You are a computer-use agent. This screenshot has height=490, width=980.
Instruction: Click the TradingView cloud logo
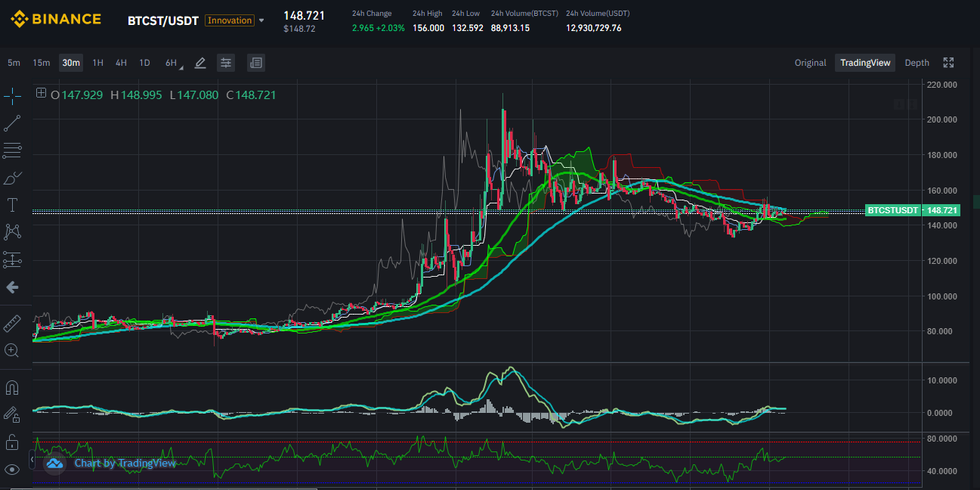point(54,464)
